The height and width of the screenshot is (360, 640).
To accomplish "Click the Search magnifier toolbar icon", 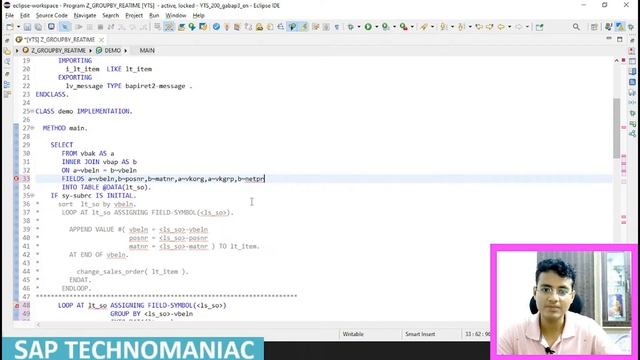I will click(576, 27).
